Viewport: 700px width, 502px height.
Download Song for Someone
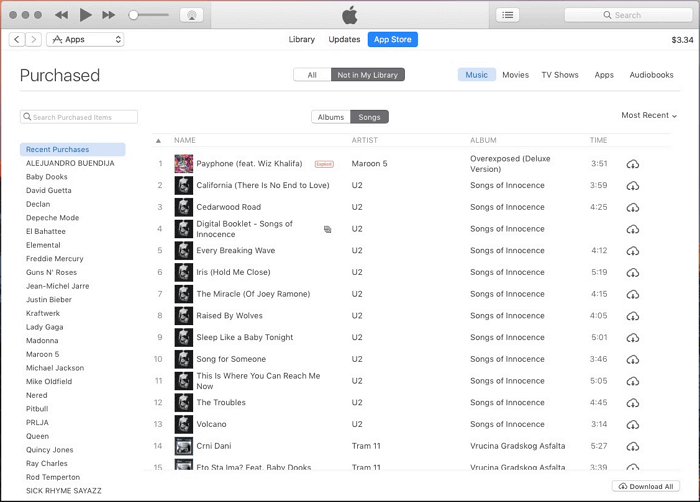633,359
